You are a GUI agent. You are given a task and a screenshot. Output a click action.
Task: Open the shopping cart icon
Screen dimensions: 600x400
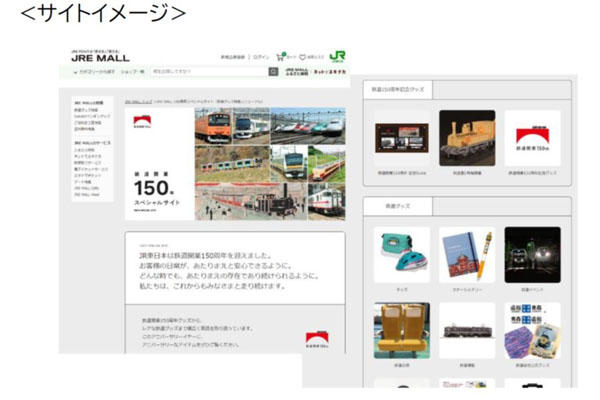coord(280,57)
